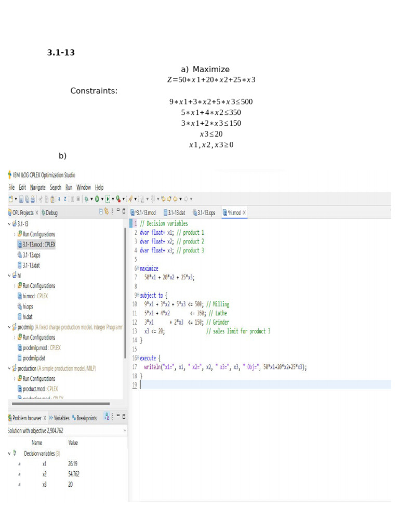Open Solution with objective dropdown
Viewport: 399px width, 532px height.
pos(125,431)
